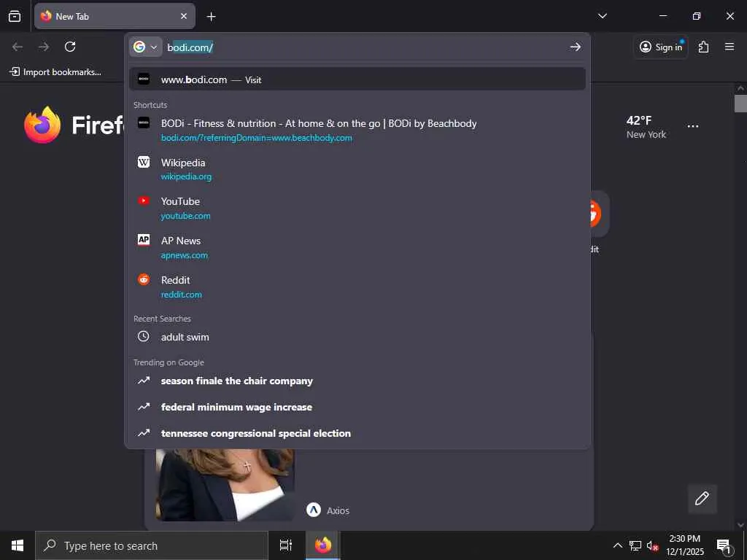Viewport: 747px width, 560px height.
Task: Click the Go arrow in address bar
Action: [x=576, y=47]
